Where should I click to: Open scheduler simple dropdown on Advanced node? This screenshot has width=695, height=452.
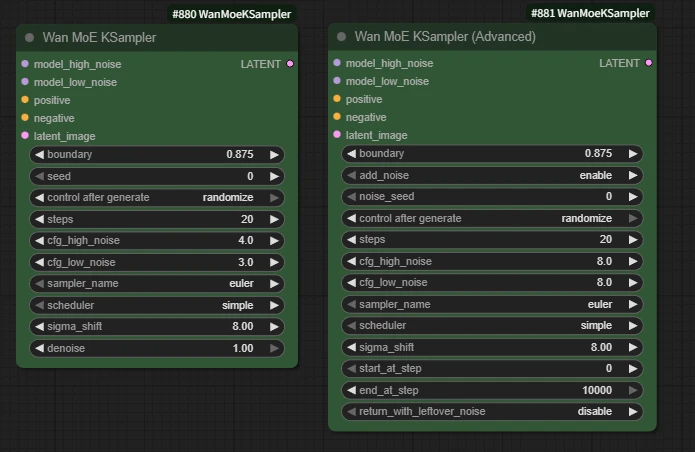pyautogui.click(x=490, y=326)
